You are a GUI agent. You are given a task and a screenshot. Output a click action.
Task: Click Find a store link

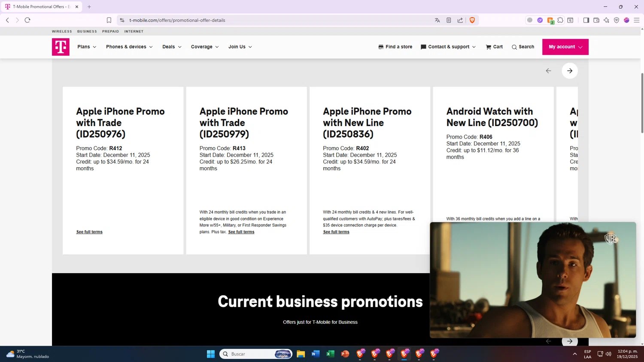coord(395,47)
